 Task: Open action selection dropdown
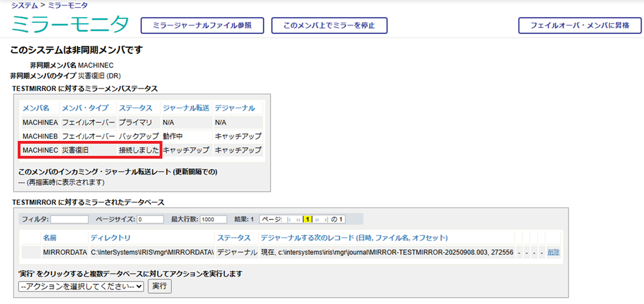(81, 286)
